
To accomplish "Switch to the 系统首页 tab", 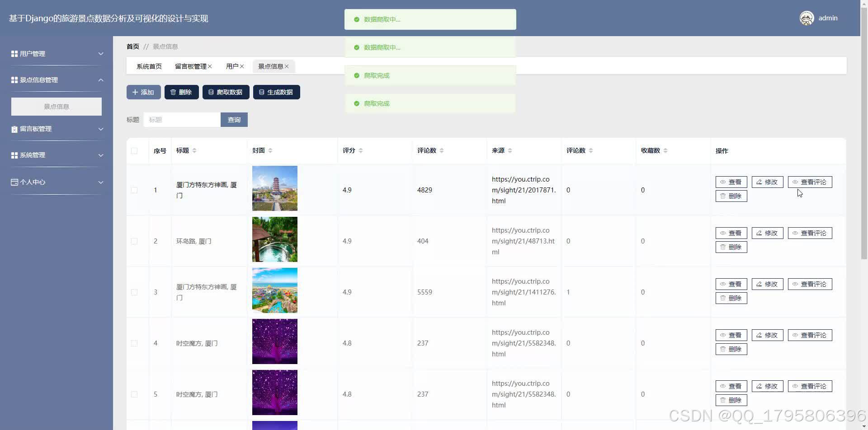I will [149, 66].
